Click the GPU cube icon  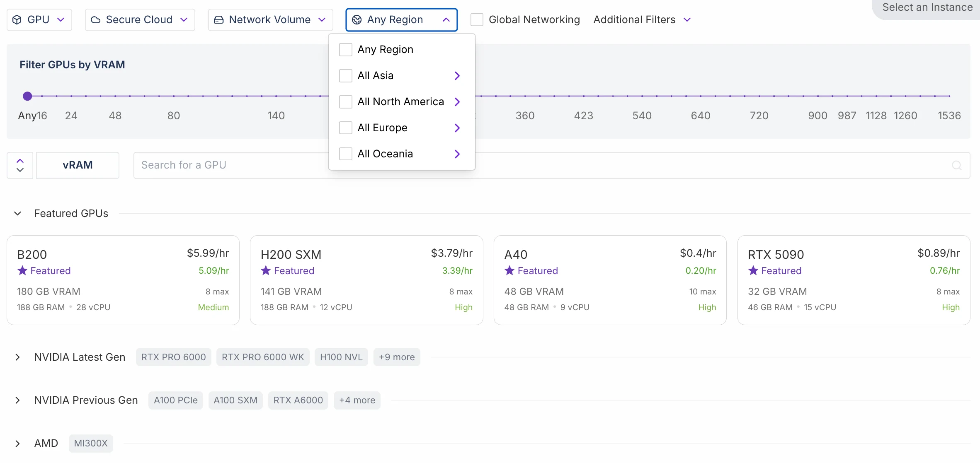17,20
